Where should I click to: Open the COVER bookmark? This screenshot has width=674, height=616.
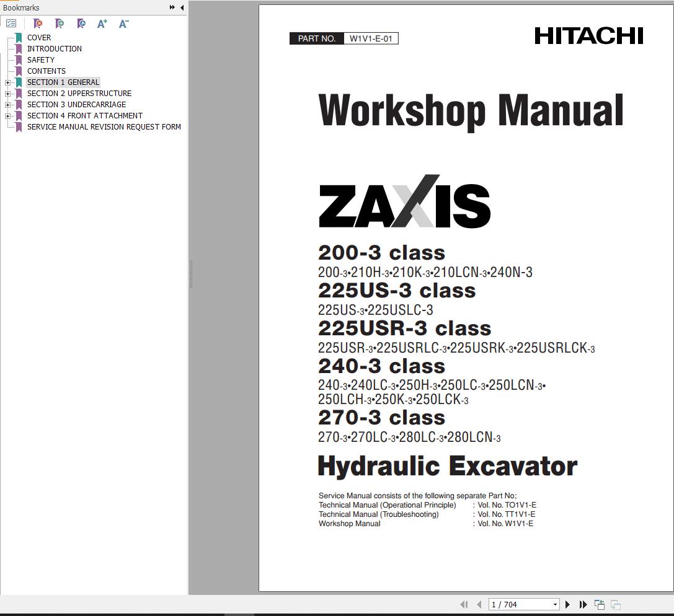pyautogui.click(x=39, y=38)
